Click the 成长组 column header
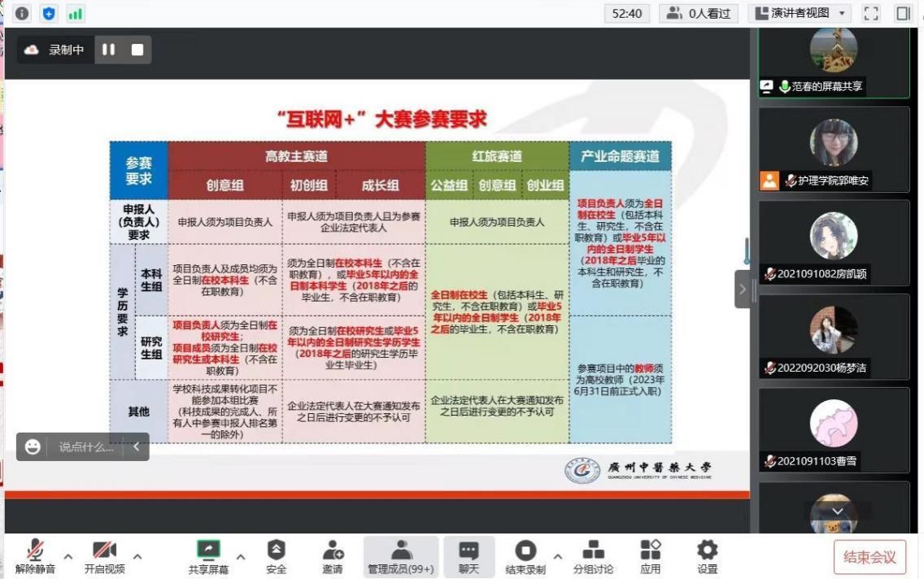The image size is (924, 579). [380, 185]
